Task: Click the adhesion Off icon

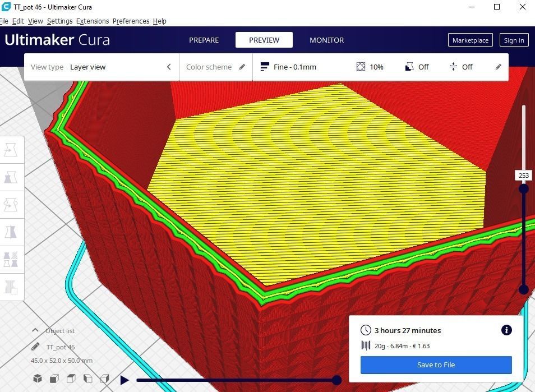Action: click(453, 67)
